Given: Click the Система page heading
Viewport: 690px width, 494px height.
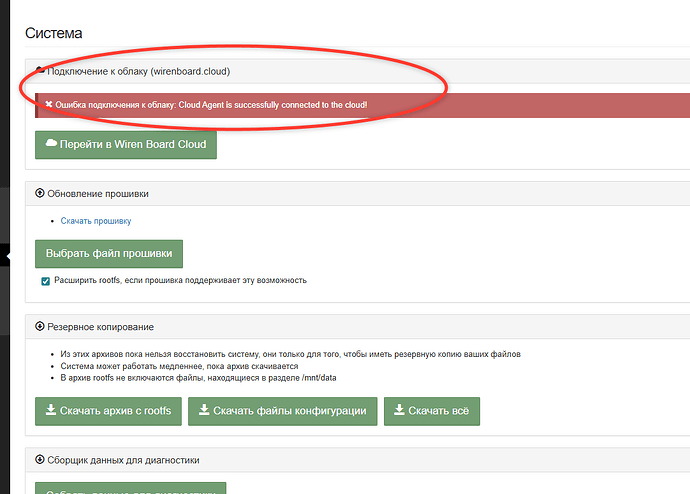Looking at the screenshot, I should click(54, 33).
